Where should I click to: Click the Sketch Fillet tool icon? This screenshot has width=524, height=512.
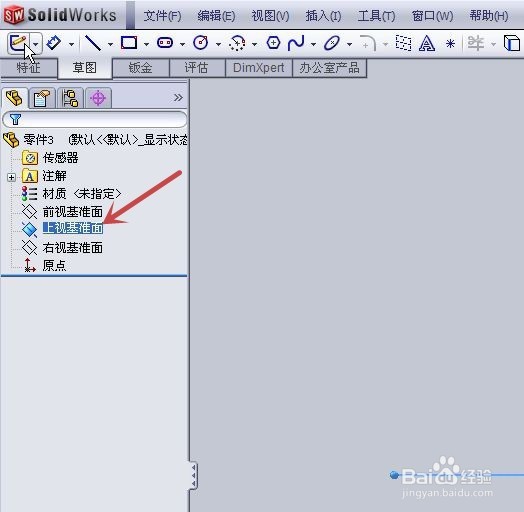coord(368,43)
